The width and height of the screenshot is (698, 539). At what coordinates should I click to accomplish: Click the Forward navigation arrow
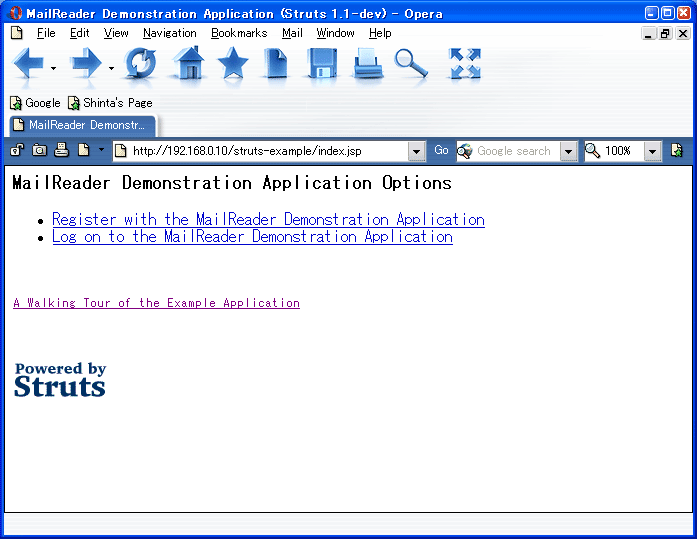86,64
